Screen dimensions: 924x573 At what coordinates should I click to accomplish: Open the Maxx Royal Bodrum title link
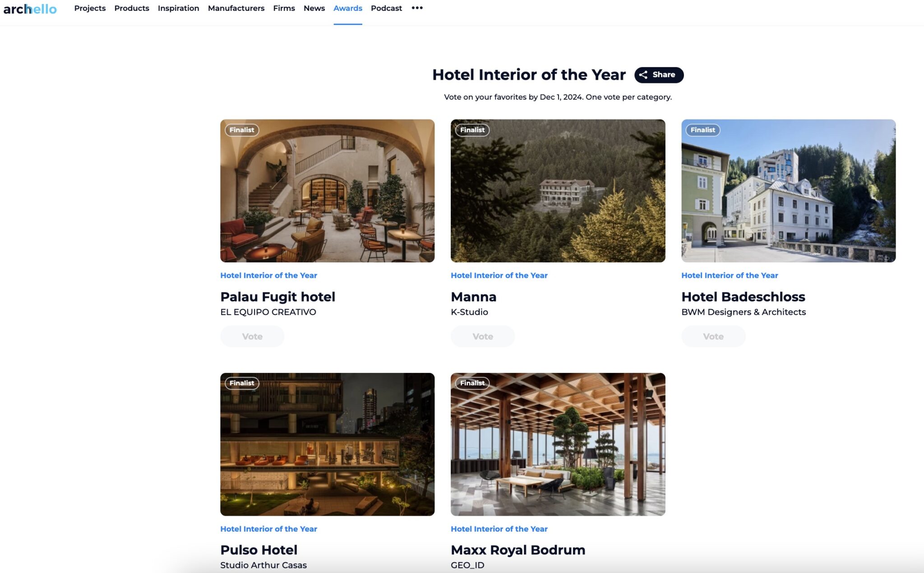click(518, 550)
